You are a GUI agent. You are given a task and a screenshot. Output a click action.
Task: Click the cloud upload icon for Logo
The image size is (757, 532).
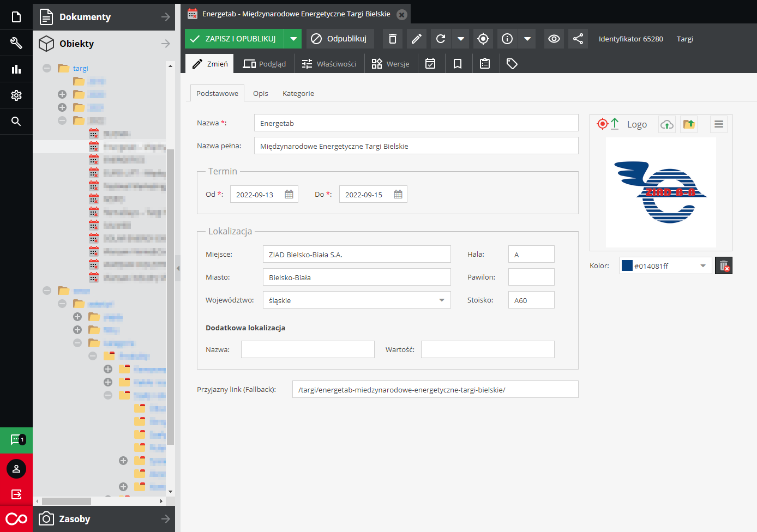[x=667, y=124]
